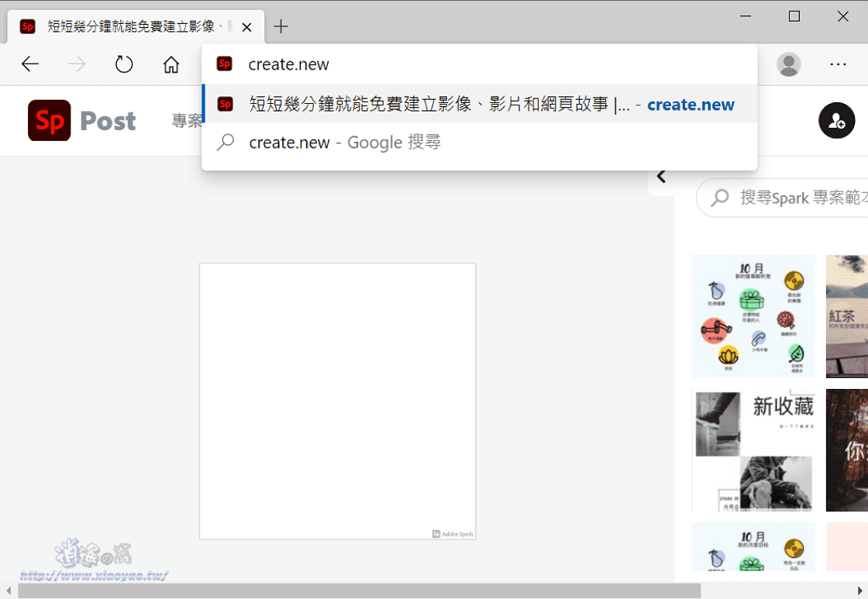Select the pink template thumbnail at bottom

[847, 547]
